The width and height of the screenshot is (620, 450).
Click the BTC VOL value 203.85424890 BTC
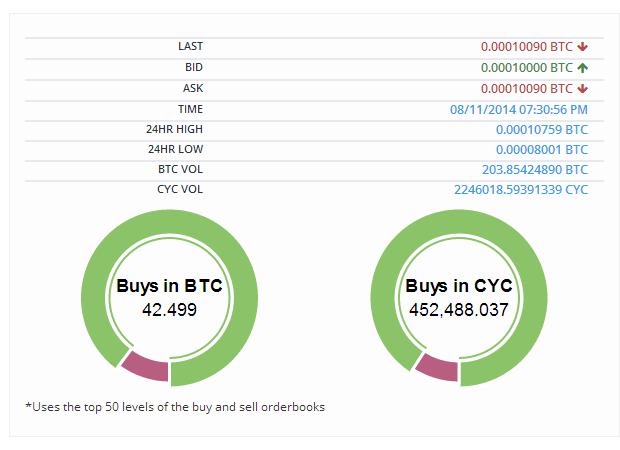[x=535, y=170]
